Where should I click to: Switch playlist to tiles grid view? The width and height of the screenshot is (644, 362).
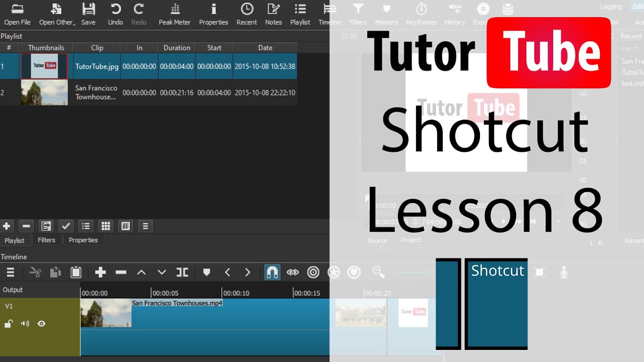coord(106,226)
